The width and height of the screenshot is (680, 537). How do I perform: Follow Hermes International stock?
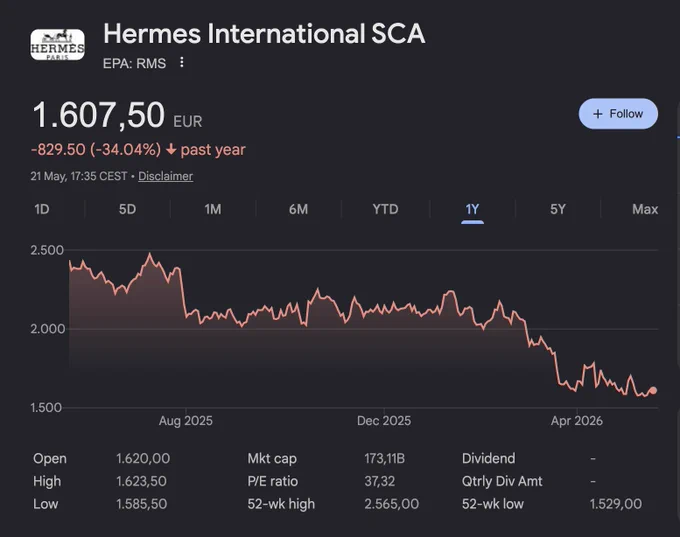click(618, 114)
